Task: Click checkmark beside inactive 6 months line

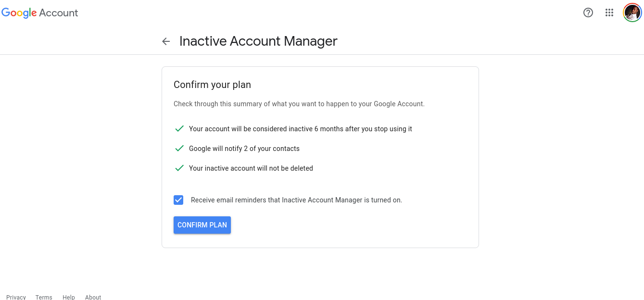Action: pyautogui.click(x=179, y=129)
